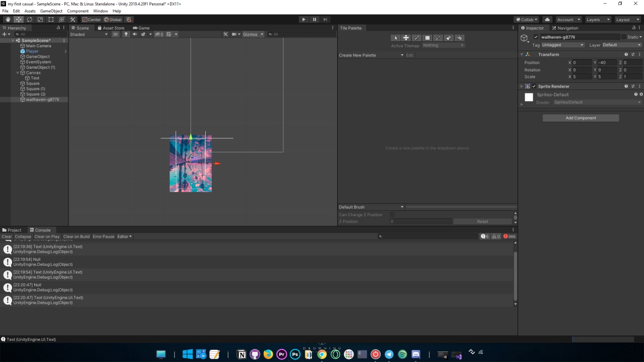
Task: Open the custom editor tools button
Action: pyautogui.click(x=72, y=20)
